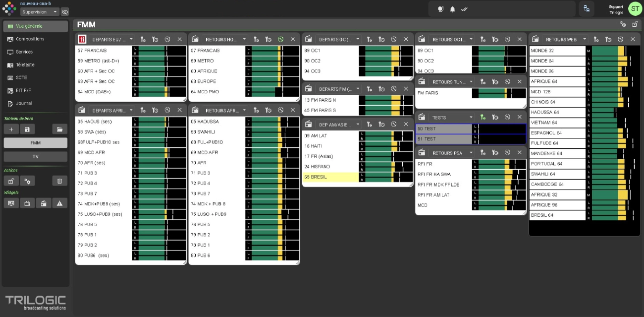Open dashboard settings gears in Actions
Screen dimensions: 644x317
pyautogui.click(x=27, y=181)
